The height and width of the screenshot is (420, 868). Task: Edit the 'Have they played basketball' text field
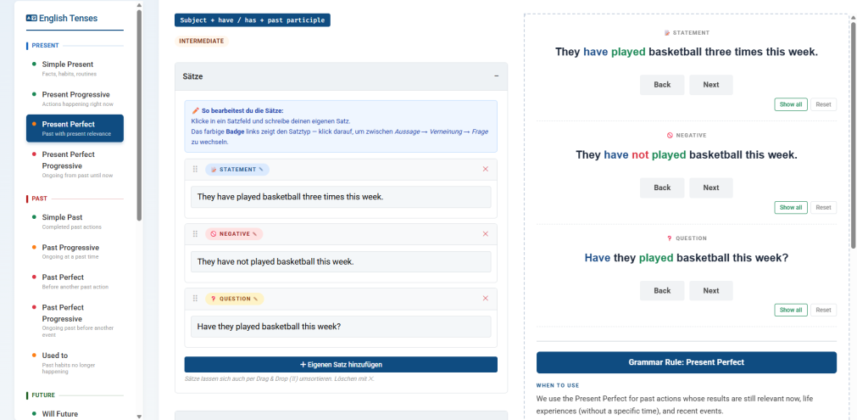coord(341,327)
